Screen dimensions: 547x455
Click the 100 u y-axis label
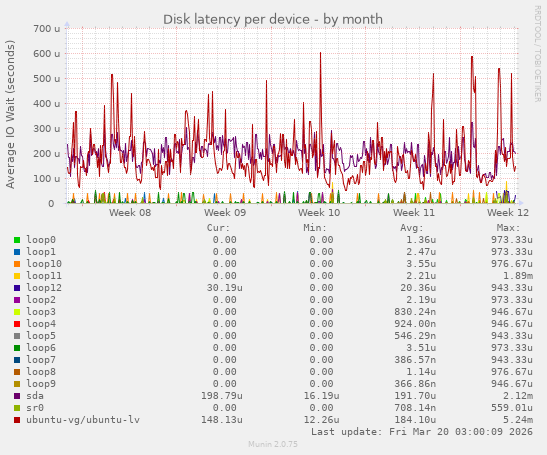47,179
